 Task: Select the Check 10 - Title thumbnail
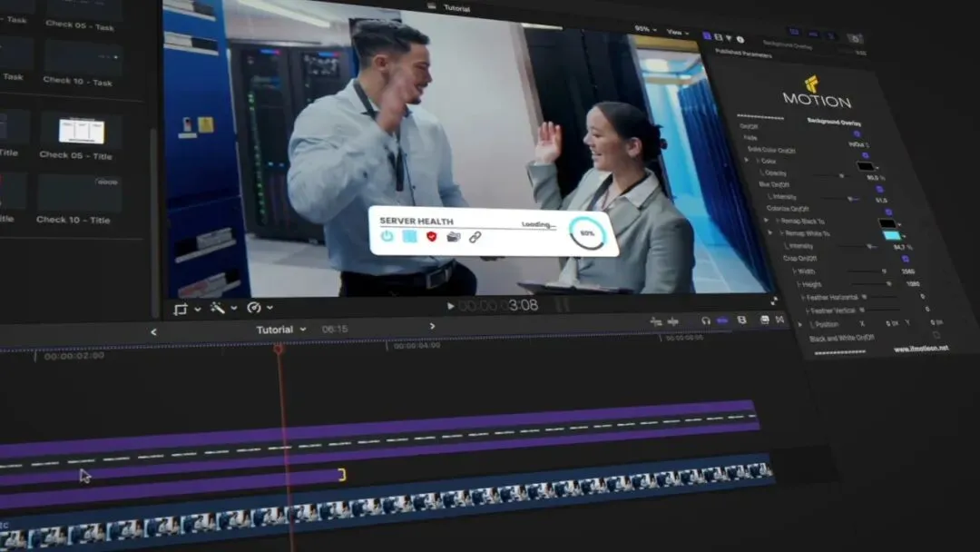(79, 192)
